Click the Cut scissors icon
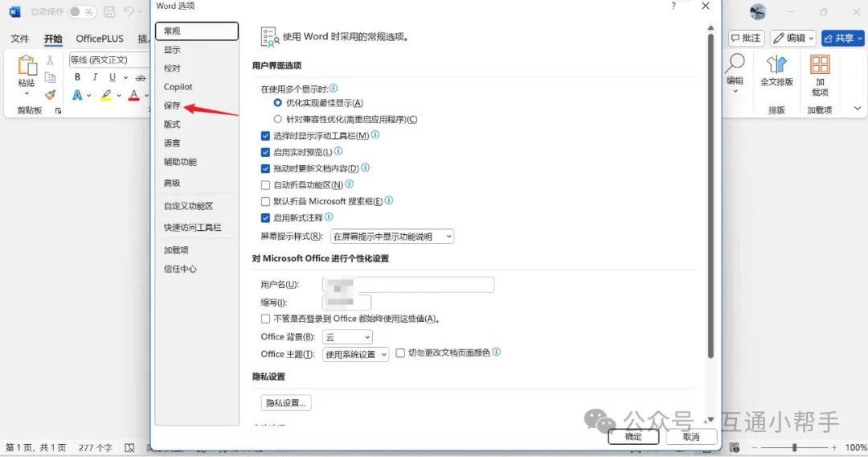This screenshot has width=868, height=457. point(50,60)
